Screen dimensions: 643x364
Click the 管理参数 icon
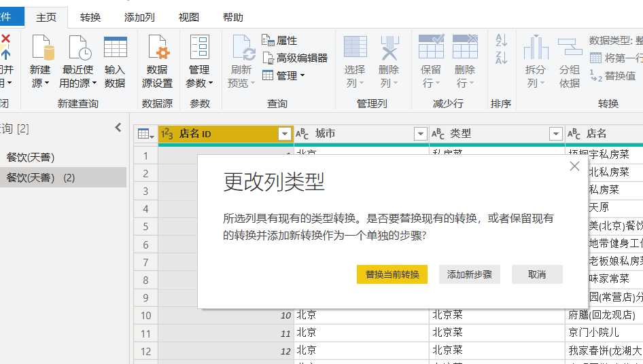pos(200,47)
